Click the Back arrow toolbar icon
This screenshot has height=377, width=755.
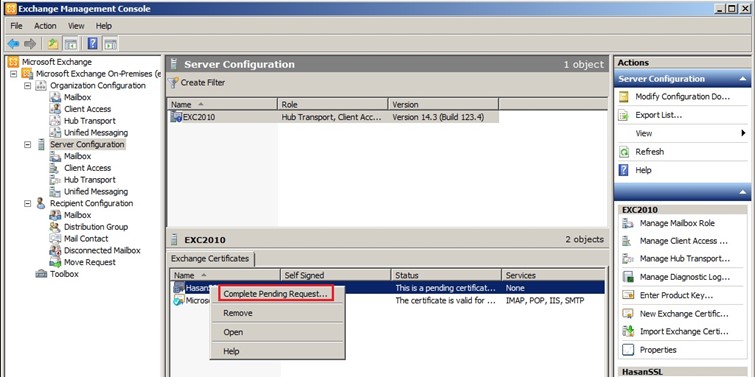(x=13, y=44)
